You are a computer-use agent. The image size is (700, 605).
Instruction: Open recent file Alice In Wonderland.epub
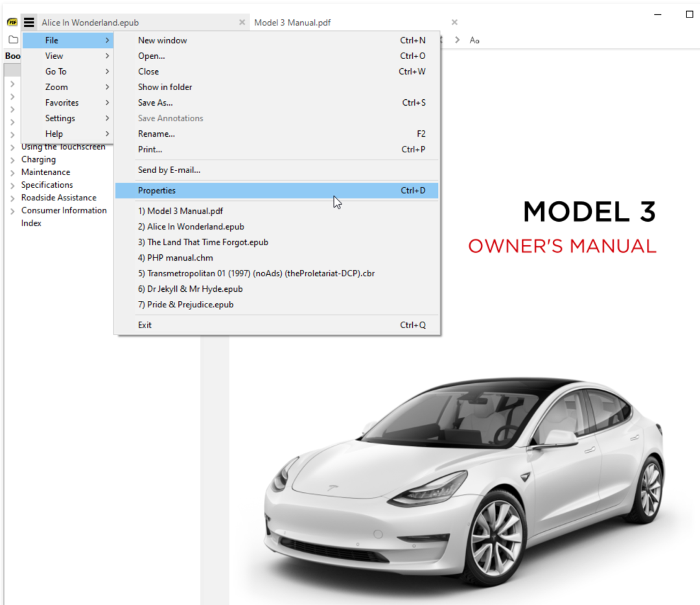point(277,227)
